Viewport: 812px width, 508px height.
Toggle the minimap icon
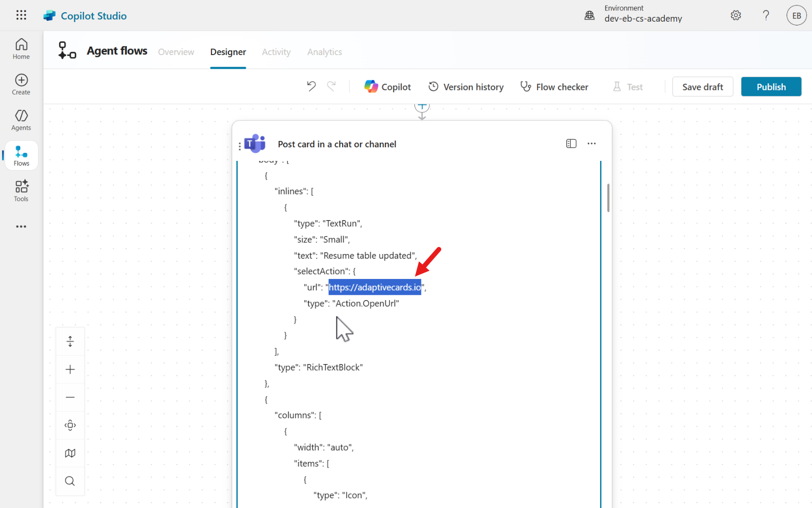pos(70,453)
